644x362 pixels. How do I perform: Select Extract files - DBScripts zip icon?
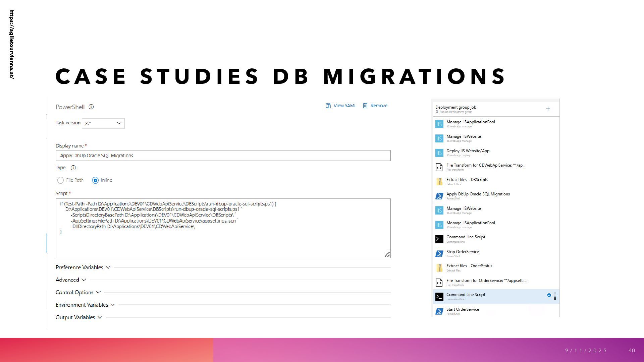[x=439, y=182]
